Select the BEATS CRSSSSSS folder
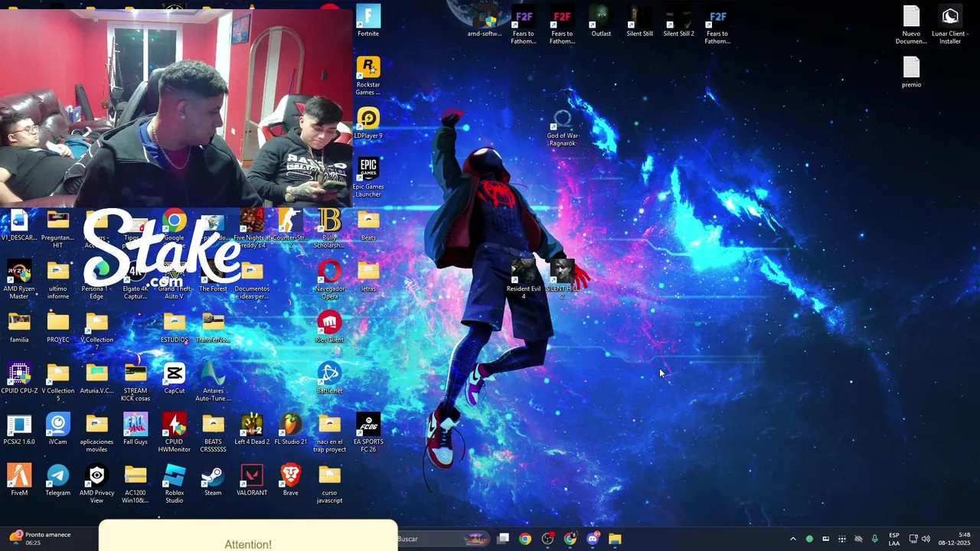The image size is (980, 551). point(213,433)
